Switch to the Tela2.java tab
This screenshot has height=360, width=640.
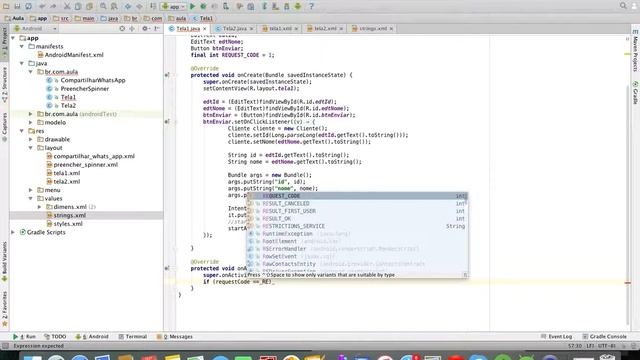coord(235,29)
